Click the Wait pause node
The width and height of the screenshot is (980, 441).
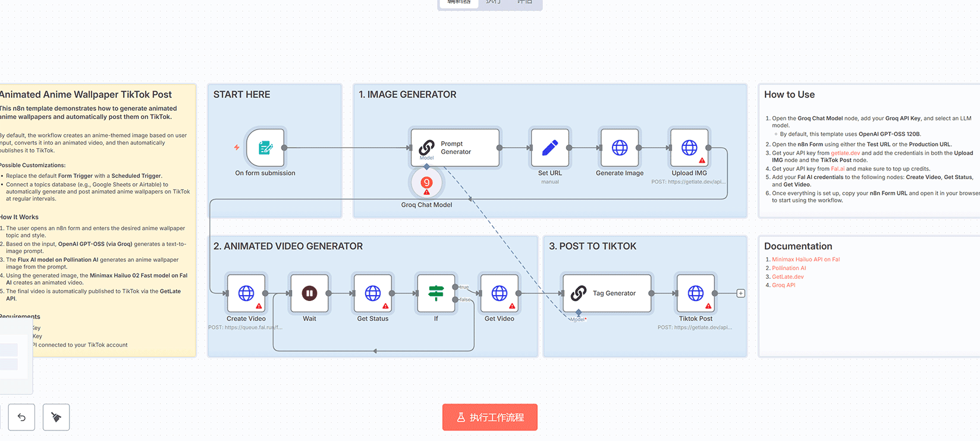pos(309,293)
